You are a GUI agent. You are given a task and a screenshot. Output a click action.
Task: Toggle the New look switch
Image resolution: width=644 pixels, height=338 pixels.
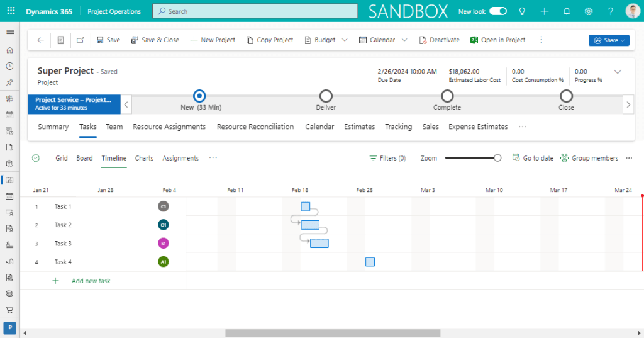(x=498, y=11)
